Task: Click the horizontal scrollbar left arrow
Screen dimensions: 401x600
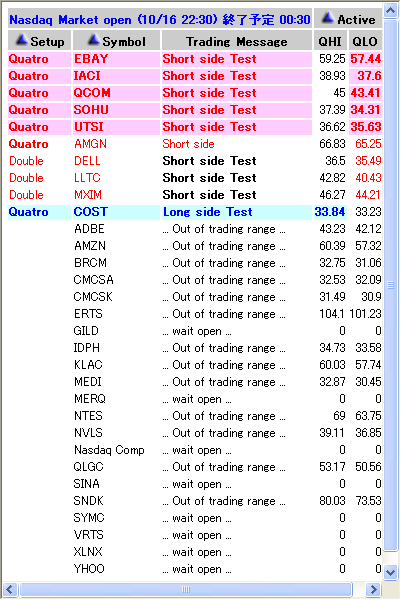Action: coord(10,589)
